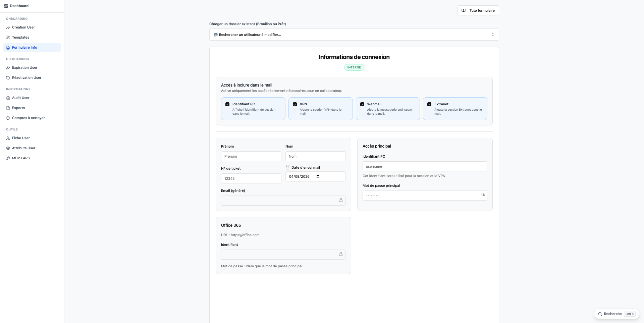Screen dimensions: 644x323
Task: Uncheck the VPN access checkbox
Action: 295,104
